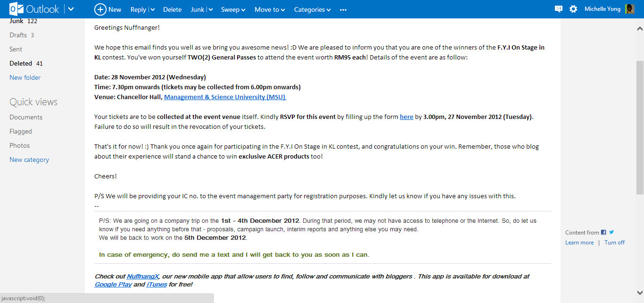This screenshot has height=303, width=644.
Task: Click the 'Cheers!' text
Action: [106, 177]
